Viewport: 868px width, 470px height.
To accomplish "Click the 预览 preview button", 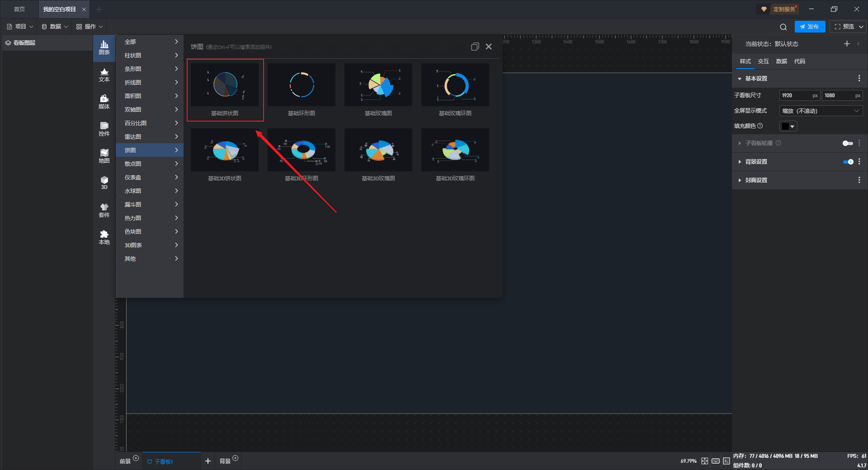I will (x=844, y=27).
